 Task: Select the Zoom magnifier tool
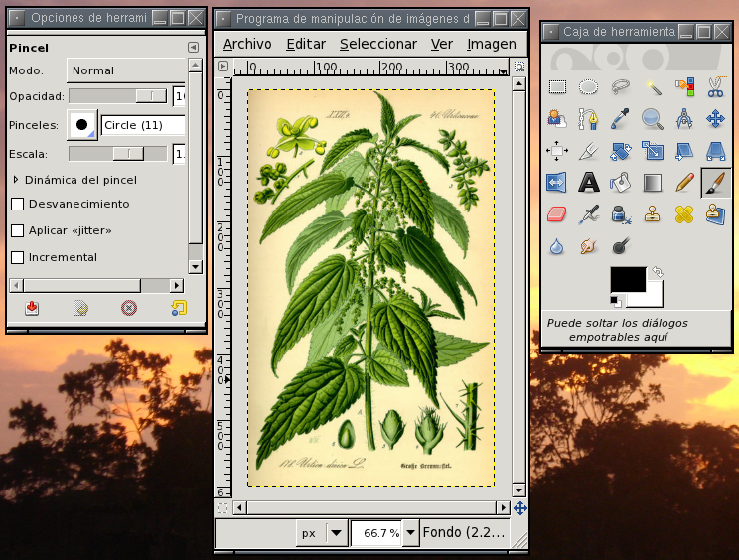click(653, 119)
